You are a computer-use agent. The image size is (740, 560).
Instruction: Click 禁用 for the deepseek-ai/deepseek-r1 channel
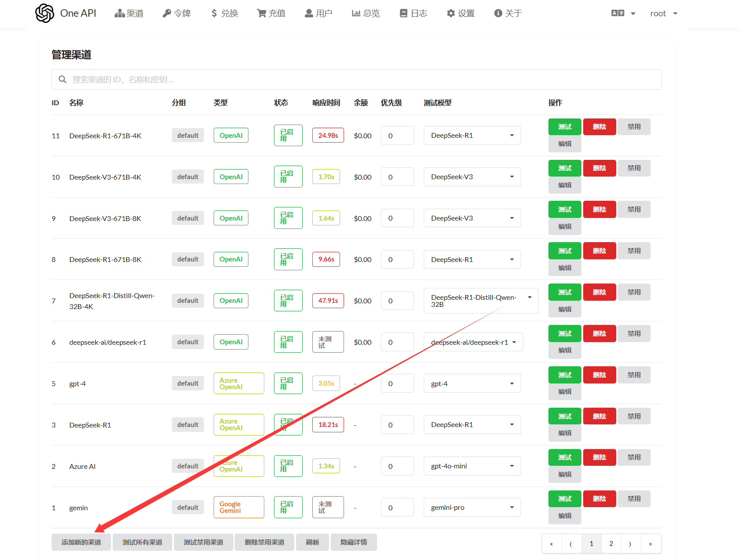tap(634, 334)
